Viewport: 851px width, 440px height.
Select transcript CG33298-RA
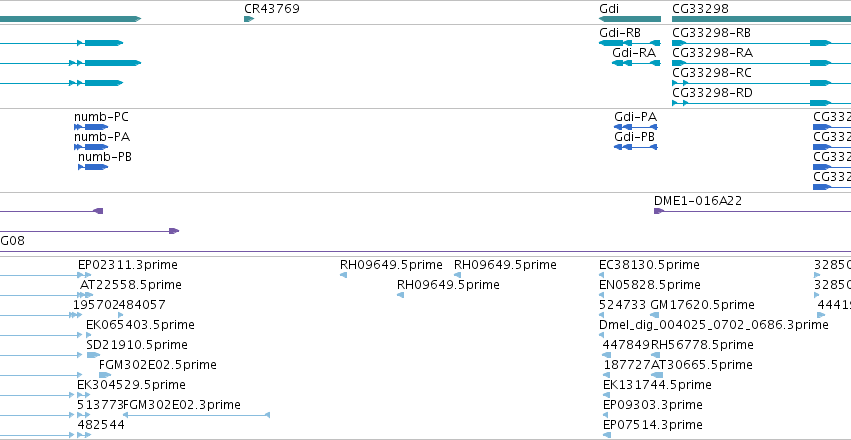pos(712,53)
